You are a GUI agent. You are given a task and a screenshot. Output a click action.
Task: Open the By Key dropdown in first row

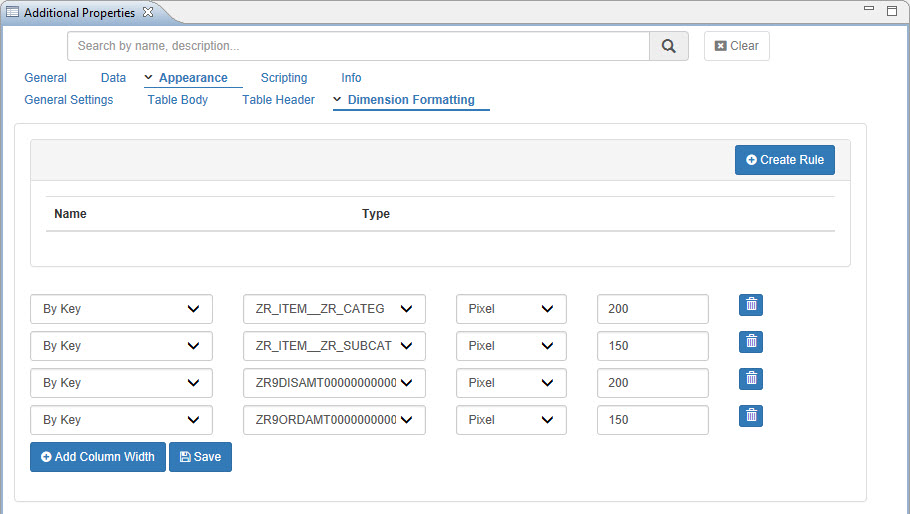pos(121,309)
